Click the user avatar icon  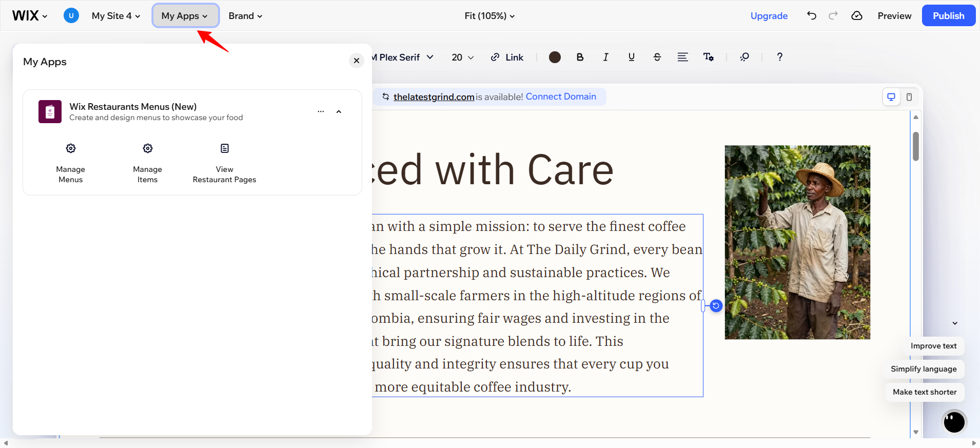click(71, 15)
